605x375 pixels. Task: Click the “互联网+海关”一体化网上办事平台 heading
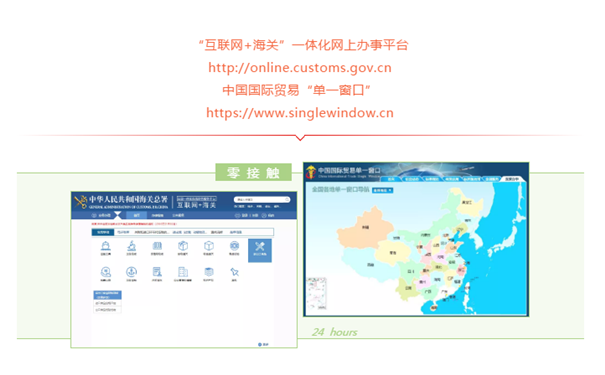pyautogui.click(x=303, y=45)
